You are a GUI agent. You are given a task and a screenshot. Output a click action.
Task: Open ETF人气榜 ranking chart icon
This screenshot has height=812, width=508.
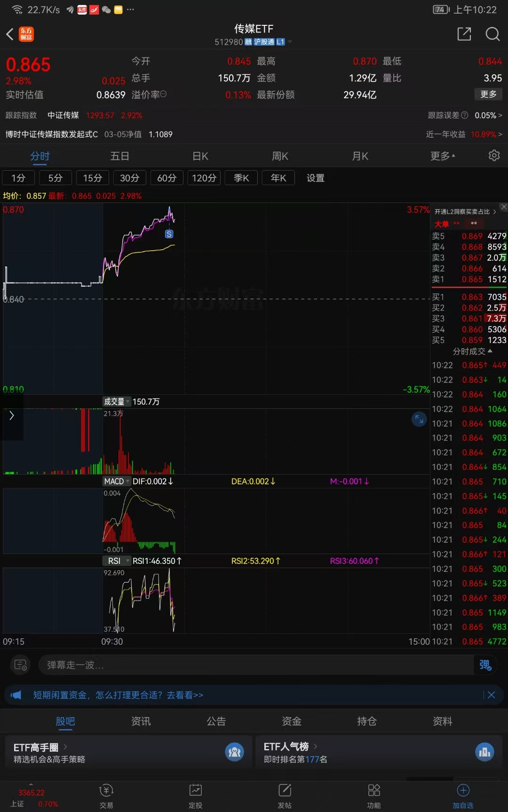coord(484,752)
